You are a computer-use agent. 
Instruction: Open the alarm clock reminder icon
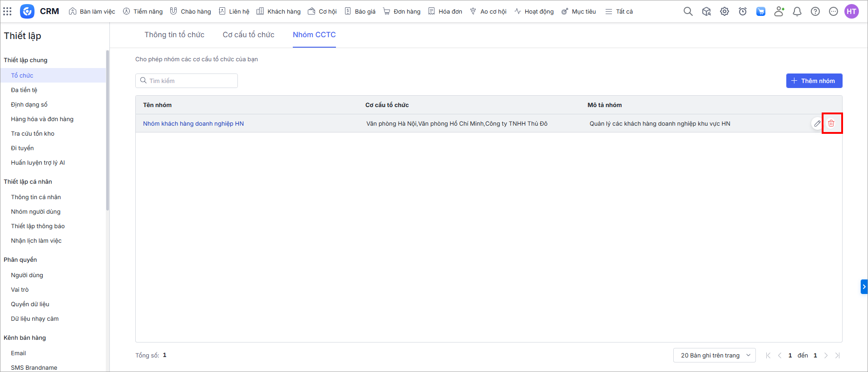click(743, 11)
